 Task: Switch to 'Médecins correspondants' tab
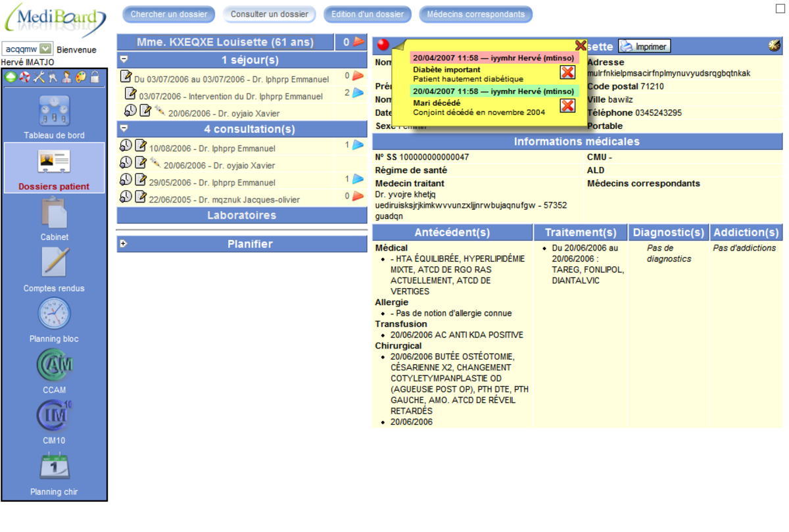[x=476, y=14]
